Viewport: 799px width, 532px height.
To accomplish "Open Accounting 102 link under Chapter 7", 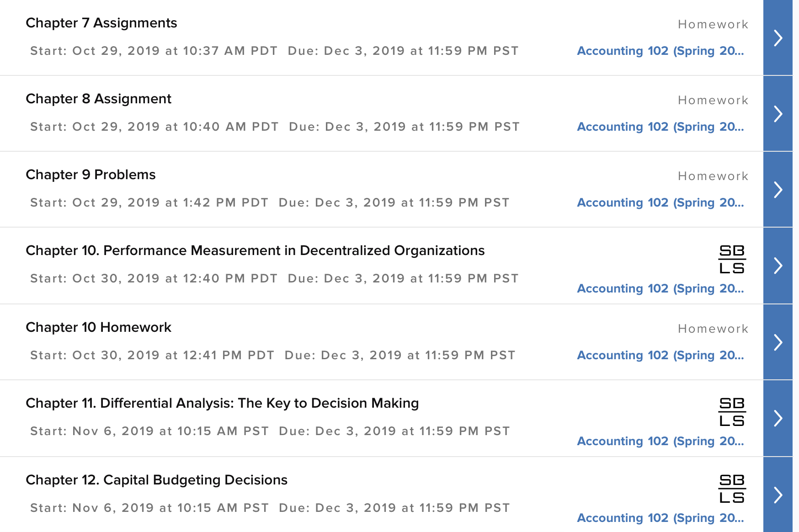I will 661,51.
